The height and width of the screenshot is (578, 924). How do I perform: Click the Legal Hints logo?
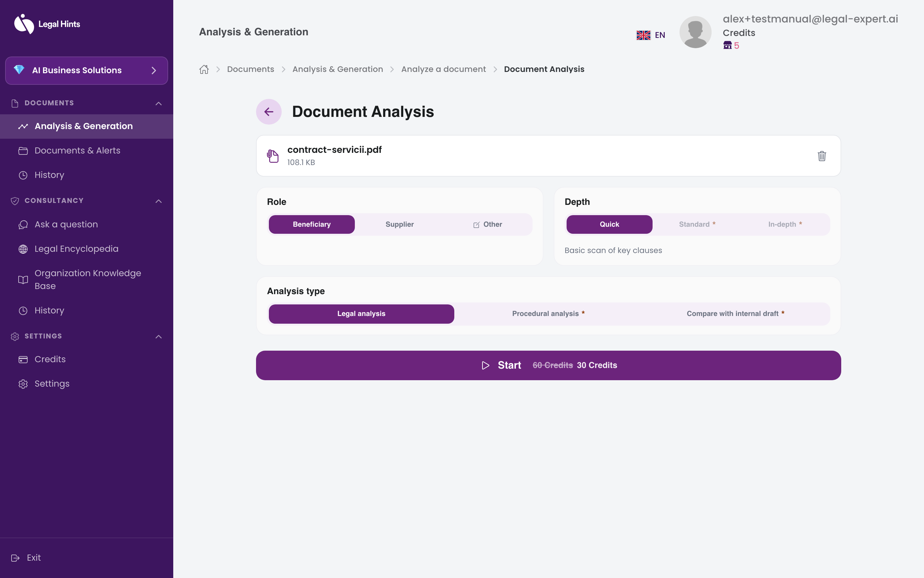click(47, 24)
